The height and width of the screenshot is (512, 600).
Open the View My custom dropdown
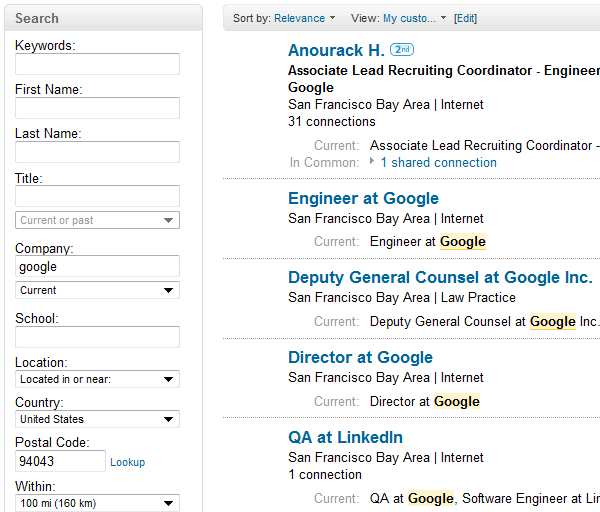tap(415, 18)
